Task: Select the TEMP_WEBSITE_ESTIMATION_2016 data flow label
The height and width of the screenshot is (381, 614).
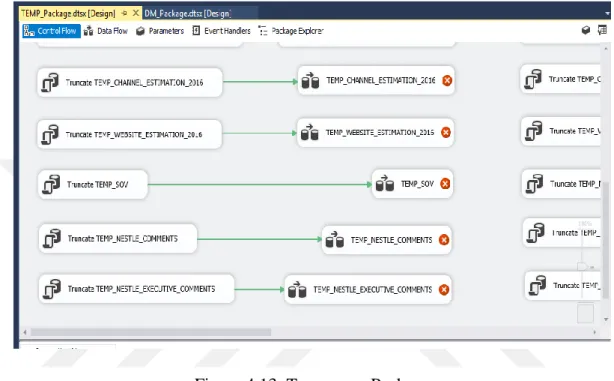Action: pyautogui.click(x=380, y=132)
